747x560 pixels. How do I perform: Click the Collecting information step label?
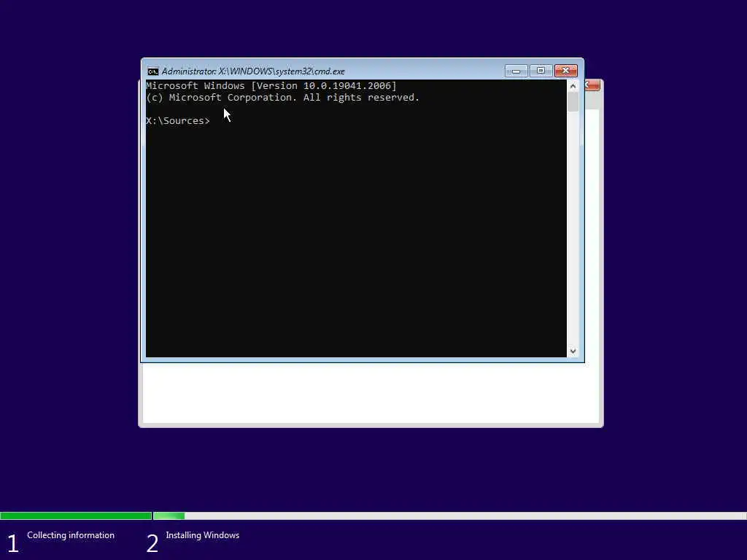coord(71,535)
